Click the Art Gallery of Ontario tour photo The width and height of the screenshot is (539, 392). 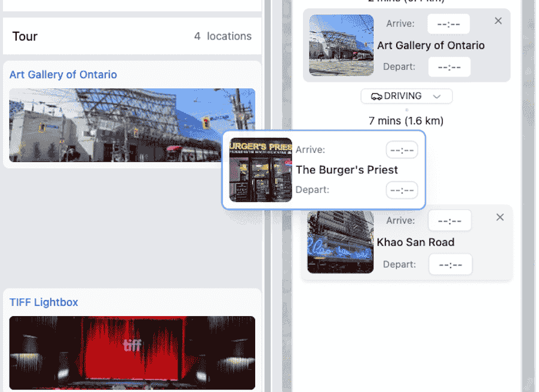132,125
